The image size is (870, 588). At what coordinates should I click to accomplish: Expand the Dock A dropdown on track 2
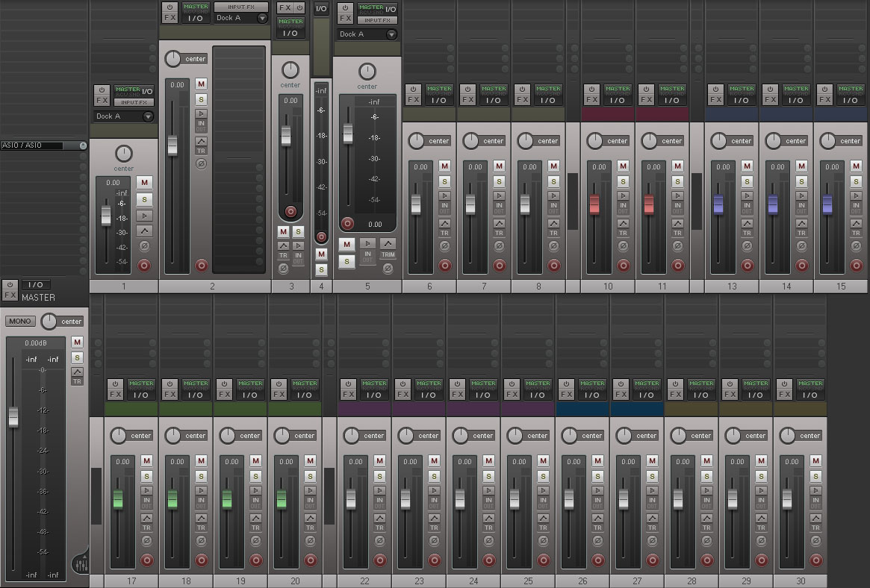pyautogui.click(x=261, y=18)
